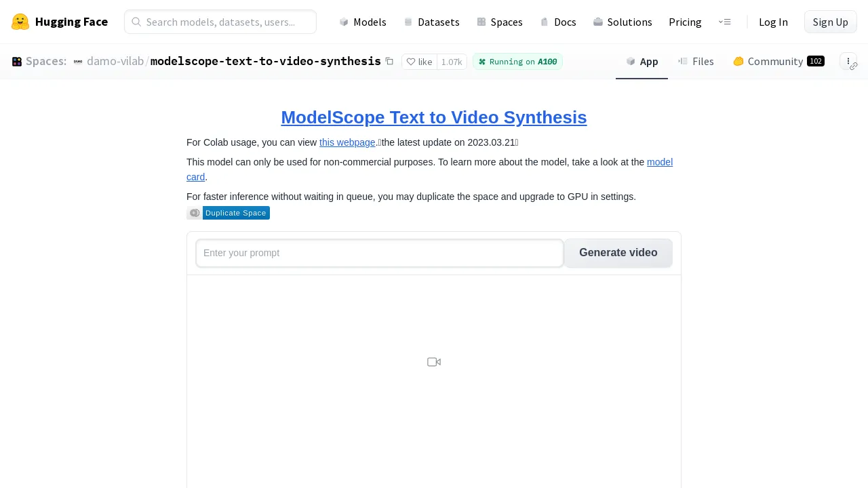Screen dimensions: 868x488
Task: Select the App tab
Action: (x=642, y=61)
